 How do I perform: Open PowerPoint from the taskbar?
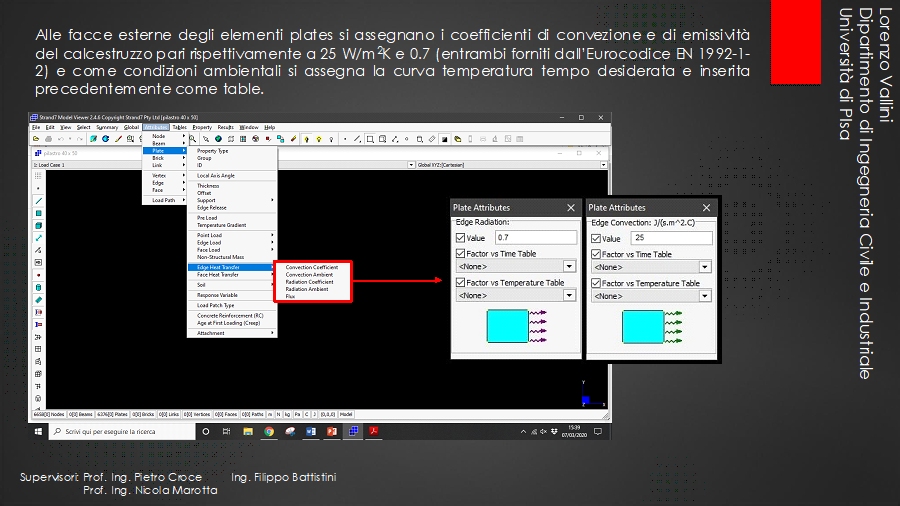pyautogui.click(x=331, y=431)
